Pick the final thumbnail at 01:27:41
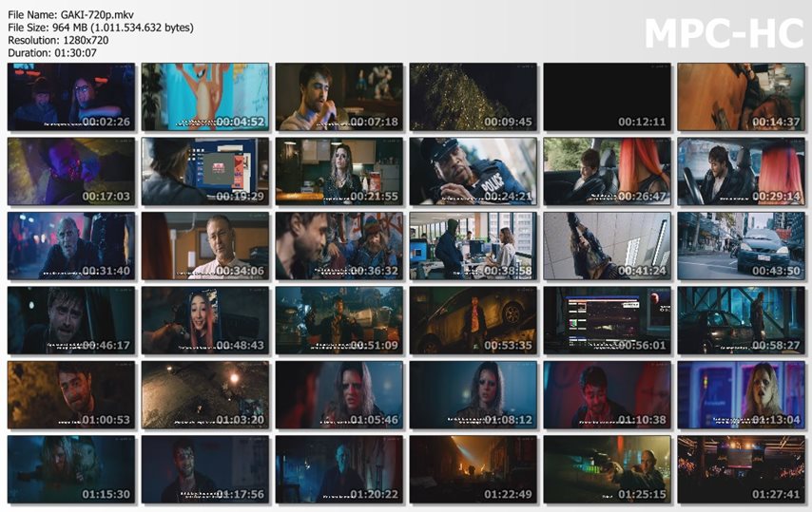Image resolution: width=812 pixels, height=512 pixels. click(742, 469)
